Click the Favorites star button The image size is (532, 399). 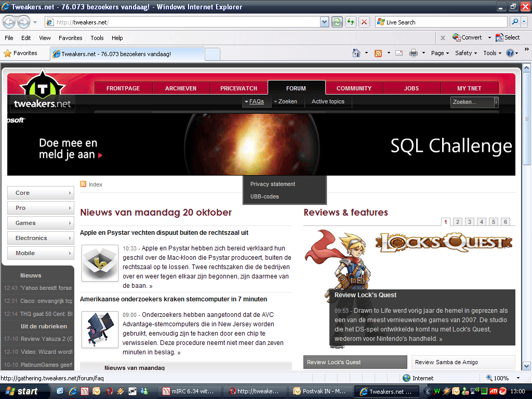click(x=20, y=54)
